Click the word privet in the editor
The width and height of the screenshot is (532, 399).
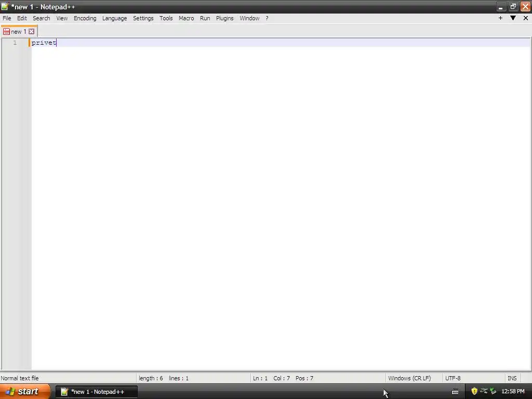[x=44, y=43]
